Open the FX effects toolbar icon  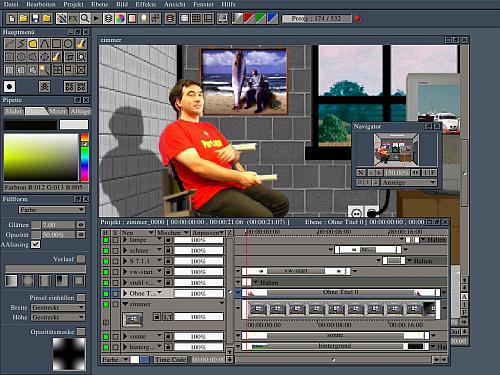73,18
